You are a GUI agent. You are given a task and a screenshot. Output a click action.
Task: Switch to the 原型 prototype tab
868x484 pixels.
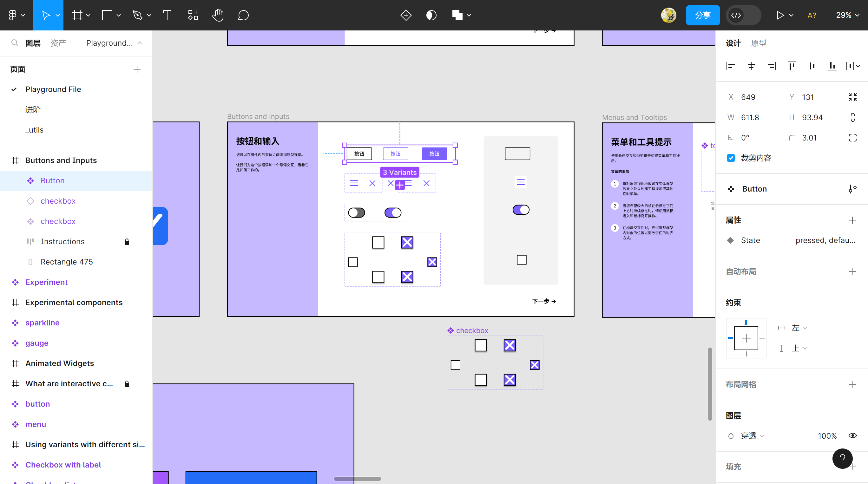(758, 43)
